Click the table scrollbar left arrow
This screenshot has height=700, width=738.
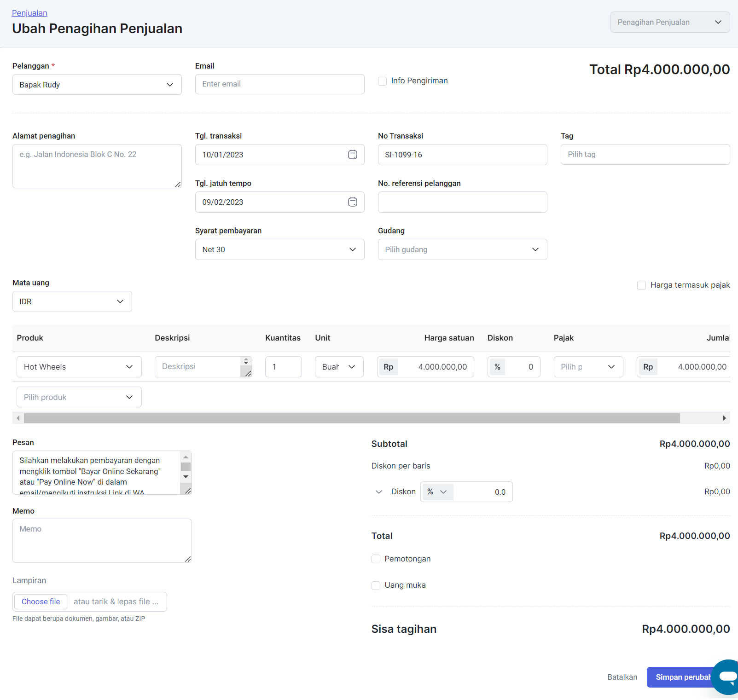pos(18,418)
